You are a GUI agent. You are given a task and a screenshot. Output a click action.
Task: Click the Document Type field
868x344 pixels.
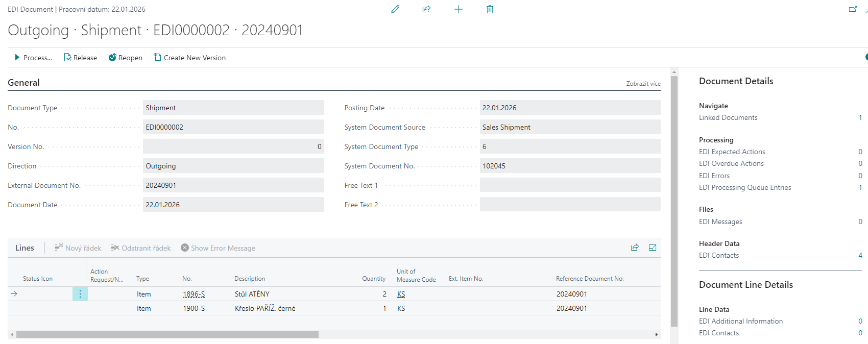coord(233,108)
